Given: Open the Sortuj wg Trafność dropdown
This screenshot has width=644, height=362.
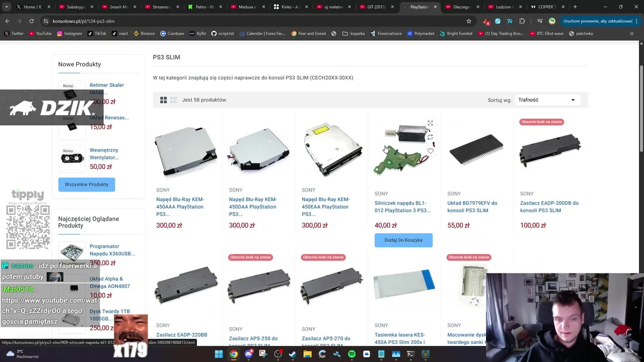Looking at the screenshot, I should [x=547, y=100].
